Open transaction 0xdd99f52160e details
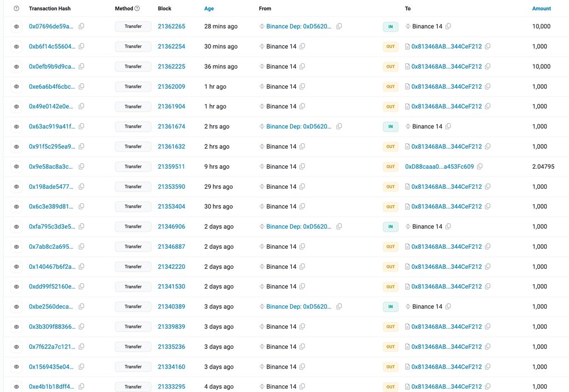The image size is (569, 392). [x=52, y=287]
